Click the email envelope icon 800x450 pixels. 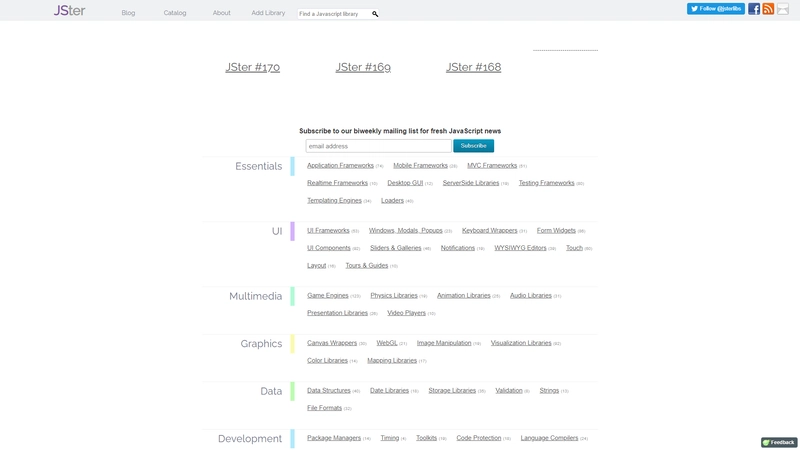[783, 9]
